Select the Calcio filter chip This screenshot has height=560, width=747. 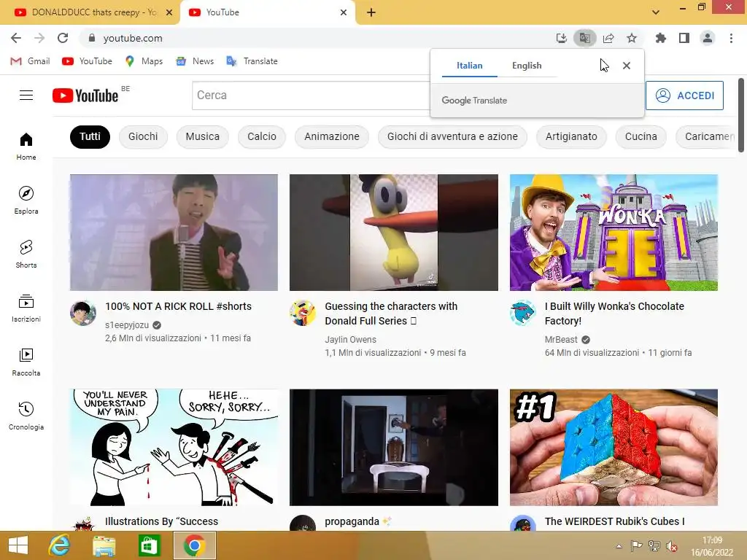[x=262, y=136]
